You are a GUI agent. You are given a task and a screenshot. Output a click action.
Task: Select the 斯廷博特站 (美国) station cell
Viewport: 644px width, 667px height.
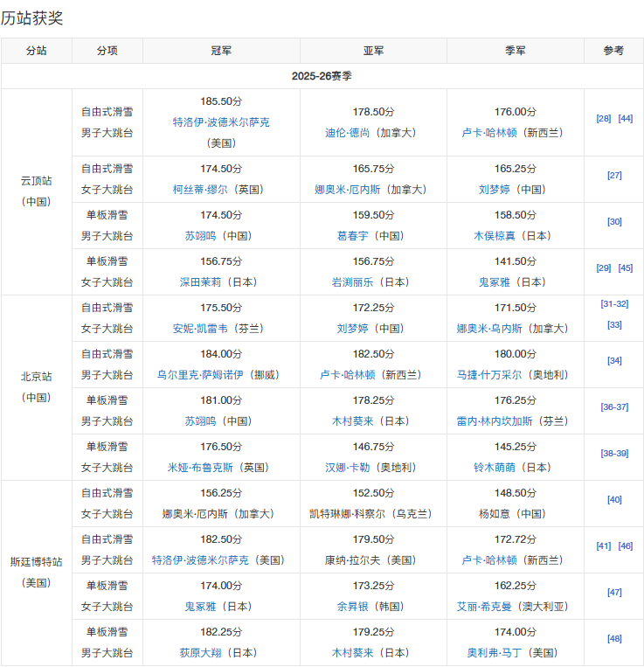(x=37, y=573)
